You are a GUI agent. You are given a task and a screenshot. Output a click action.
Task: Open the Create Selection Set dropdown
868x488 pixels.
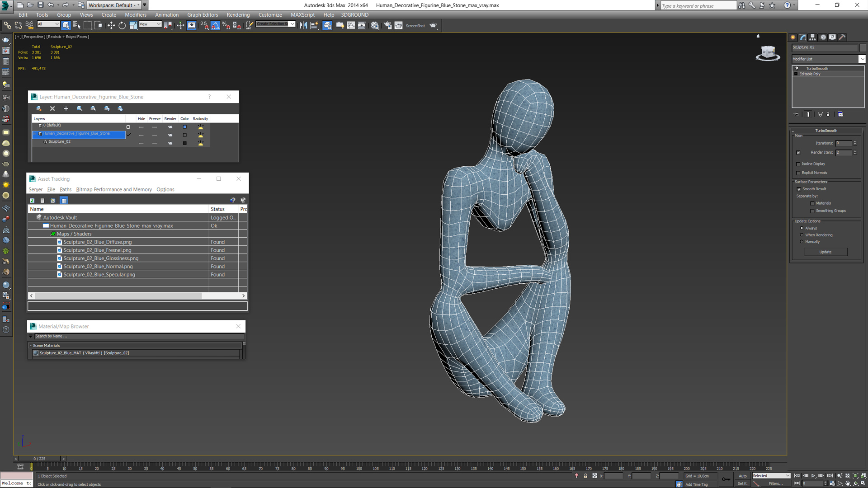[x=292, y=24]
